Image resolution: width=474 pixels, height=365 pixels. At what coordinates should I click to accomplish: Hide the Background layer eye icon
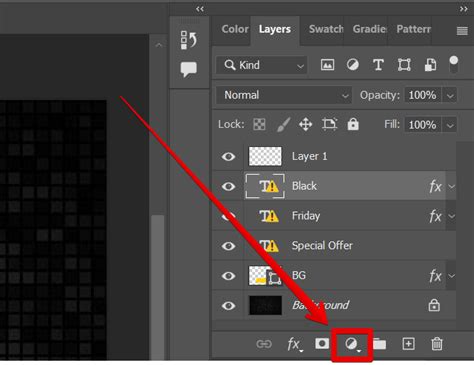(x=228, y=306)
